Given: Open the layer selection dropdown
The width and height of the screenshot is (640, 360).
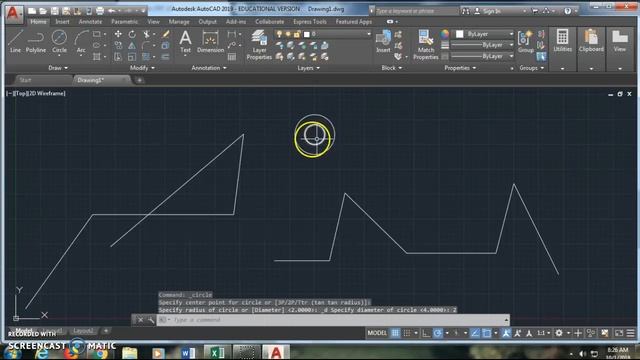Looking at the screenshot, I should [323, 34].
